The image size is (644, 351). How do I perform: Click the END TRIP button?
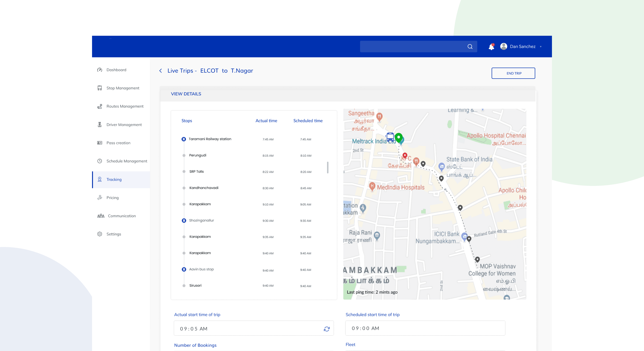tap(513, 73)
